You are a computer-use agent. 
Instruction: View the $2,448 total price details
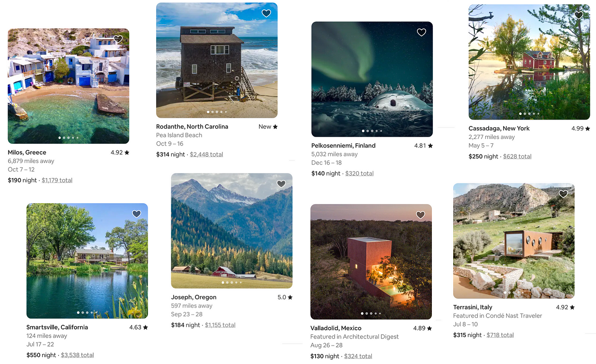click(206, 154)
